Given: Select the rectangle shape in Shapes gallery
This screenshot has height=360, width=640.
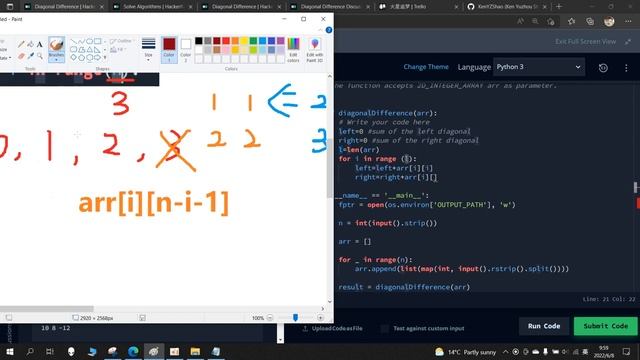Looking at the screenshot, I should click(98, 41).
